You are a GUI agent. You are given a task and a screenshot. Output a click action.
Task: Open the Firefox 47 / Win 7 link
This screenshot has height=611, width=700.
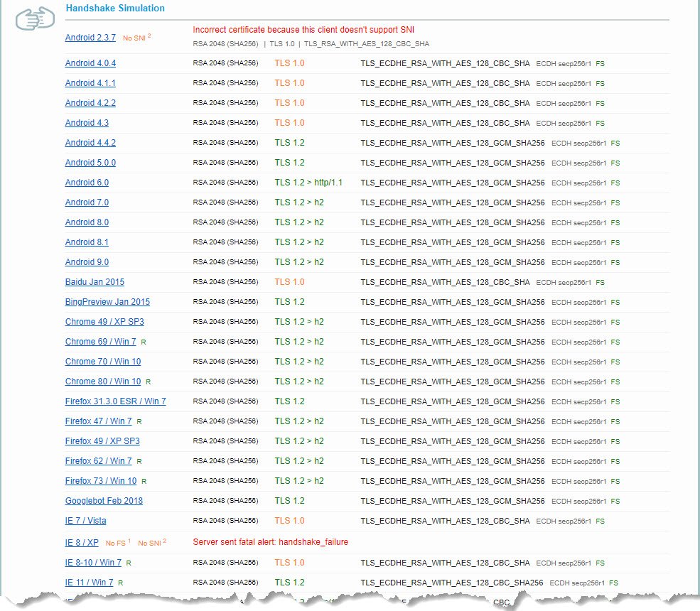click(98, 421)
